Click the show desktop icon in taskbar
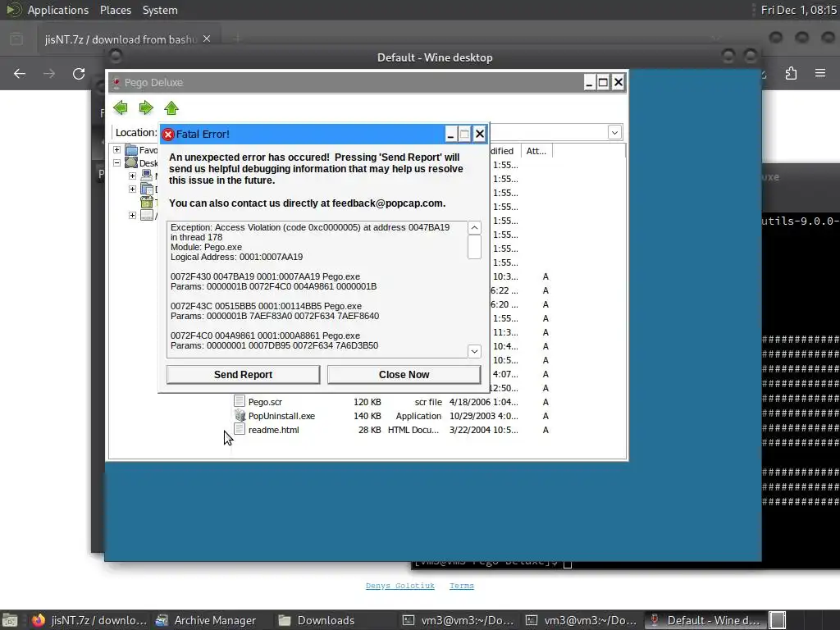This screenshot has width=840, height=630. coord(10,620)
